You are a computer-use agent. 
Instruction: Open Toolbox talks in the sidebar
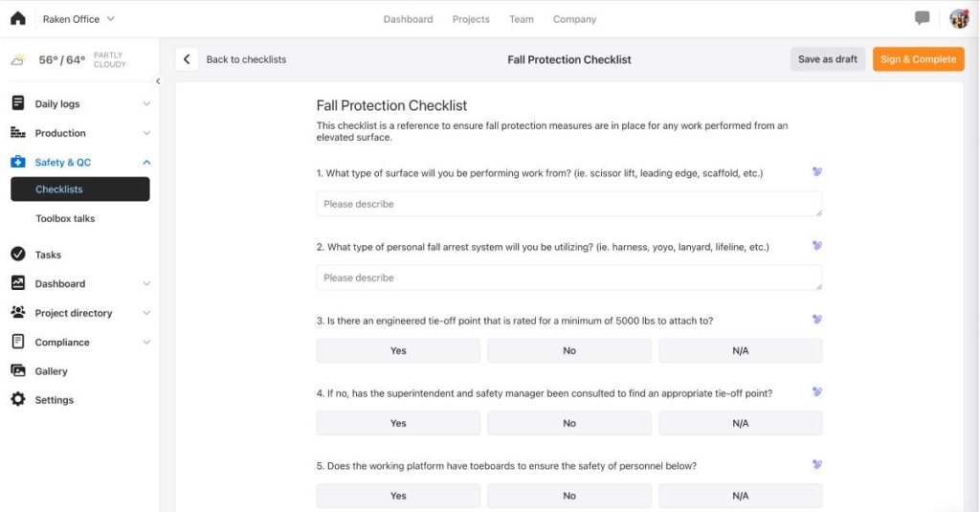65,218
